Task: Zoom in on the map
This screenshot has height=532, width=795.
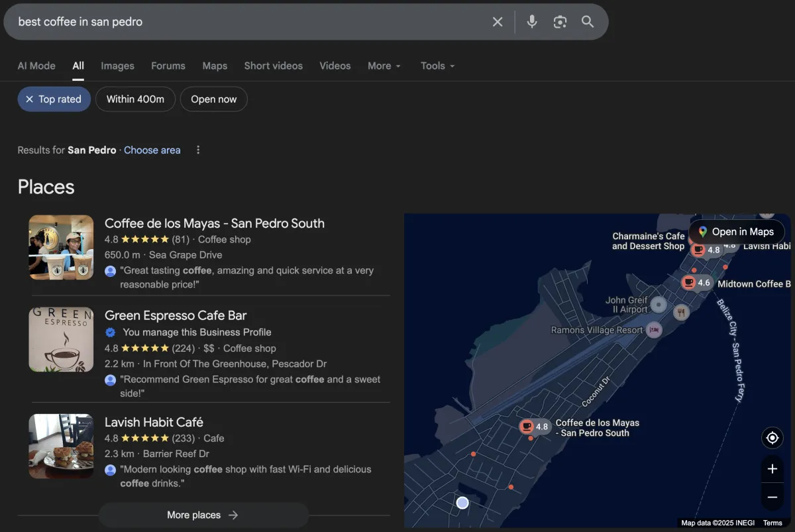Action: point(772,469)
